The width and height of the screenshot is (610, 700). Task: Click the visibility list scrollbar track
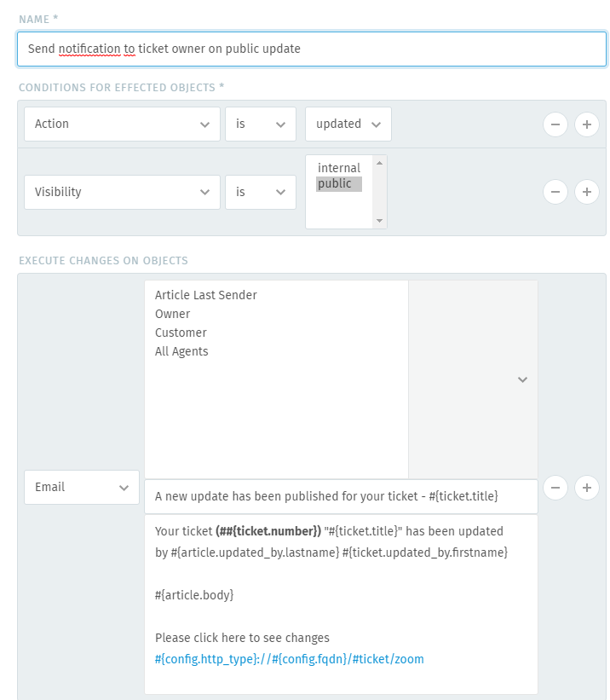378,192
